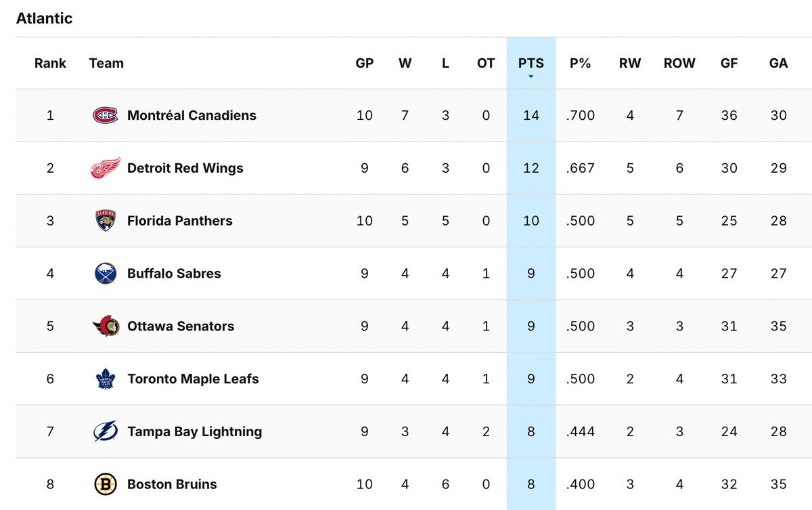Select the Tampa Bay Lightning bolt logo
Screen dimensions: 812x510
pyautogui.click(x=105, y=431)
